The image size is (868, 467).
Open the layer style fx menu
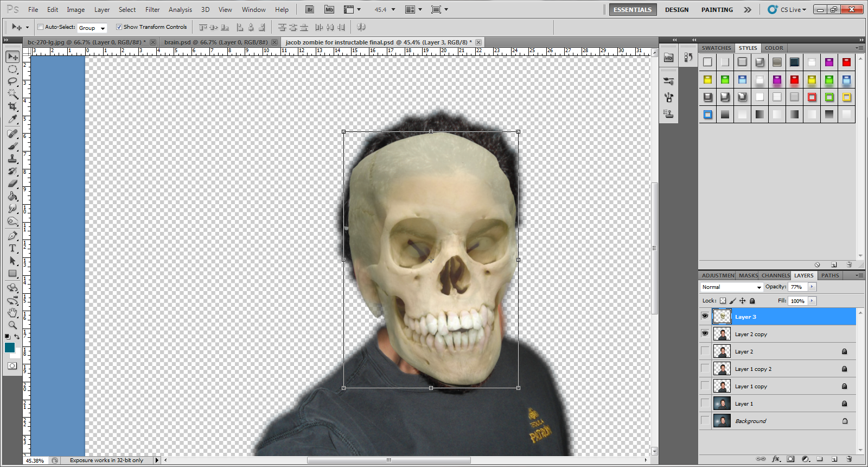point(776,459)
